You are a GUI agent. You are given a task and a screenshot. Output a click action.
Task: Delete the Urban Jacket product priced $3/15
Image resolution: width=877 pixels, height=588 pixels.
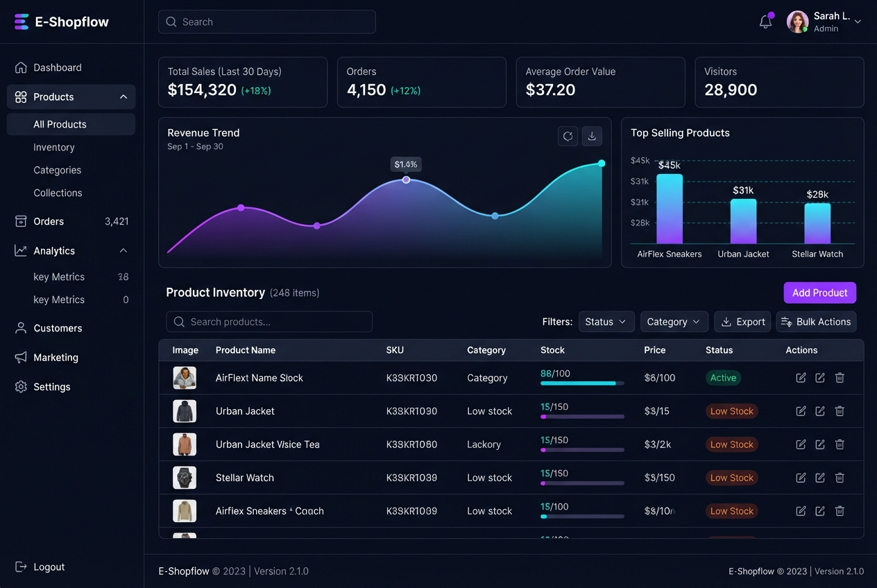pos(840,411)
